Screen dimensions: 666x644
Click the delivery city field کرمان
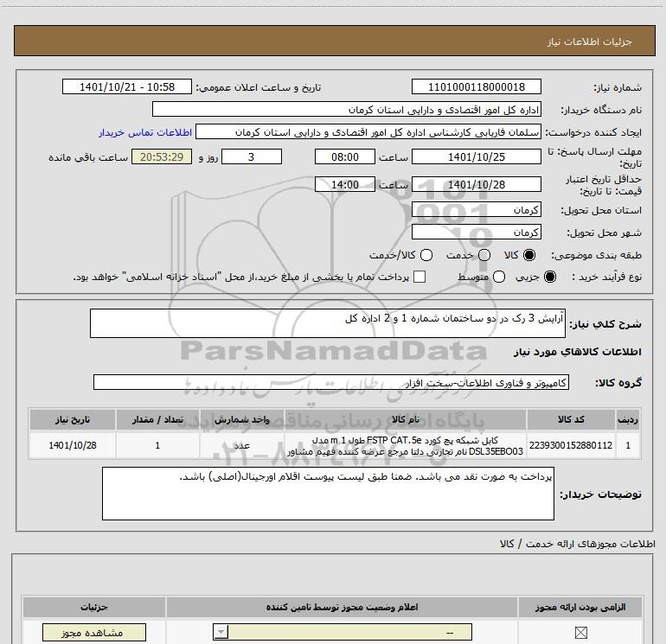[x=476, y=232]
